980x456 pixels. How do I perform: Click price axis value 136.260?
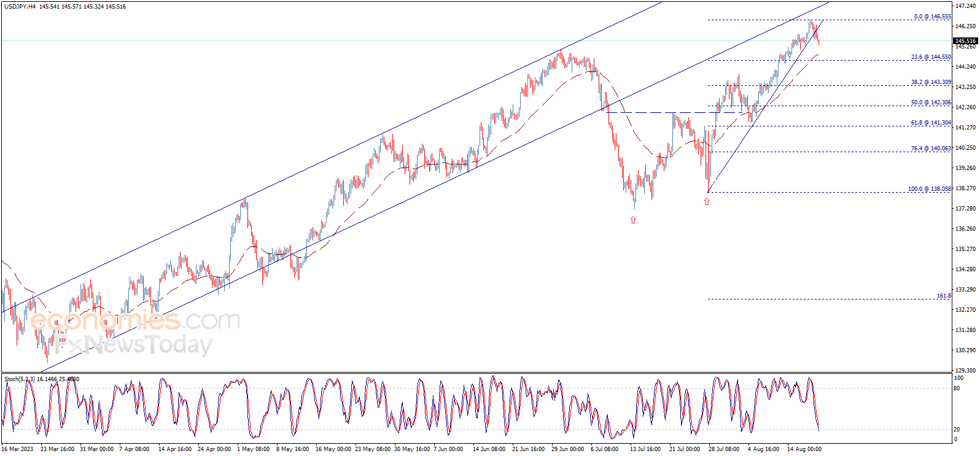965,229
